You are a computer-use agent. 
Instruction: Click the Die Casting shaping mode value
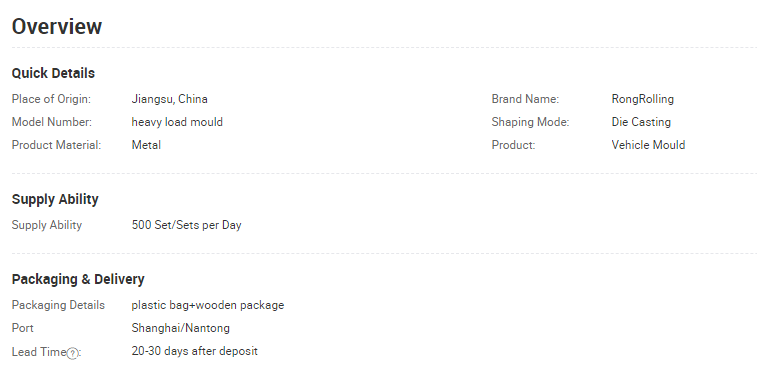point(641,122)
